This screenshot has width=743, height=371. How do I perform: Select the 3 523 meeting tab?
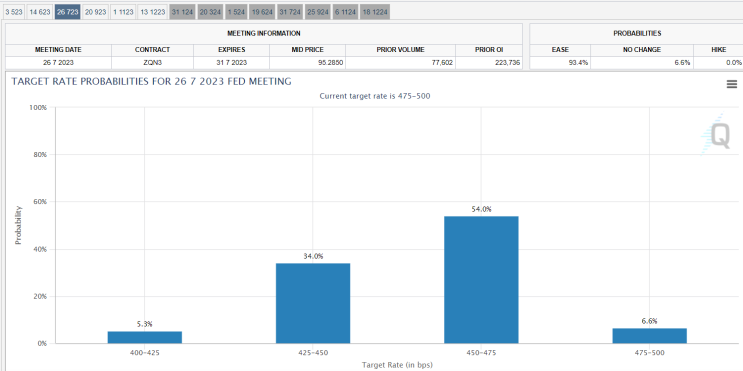[14, 12]
